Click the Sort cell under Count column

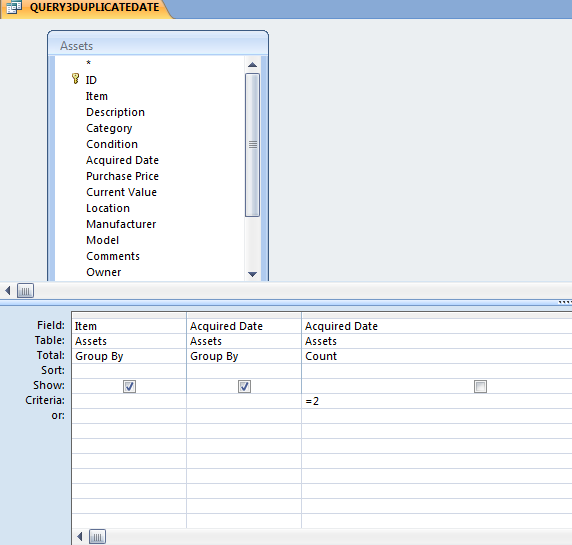point(437,371)
